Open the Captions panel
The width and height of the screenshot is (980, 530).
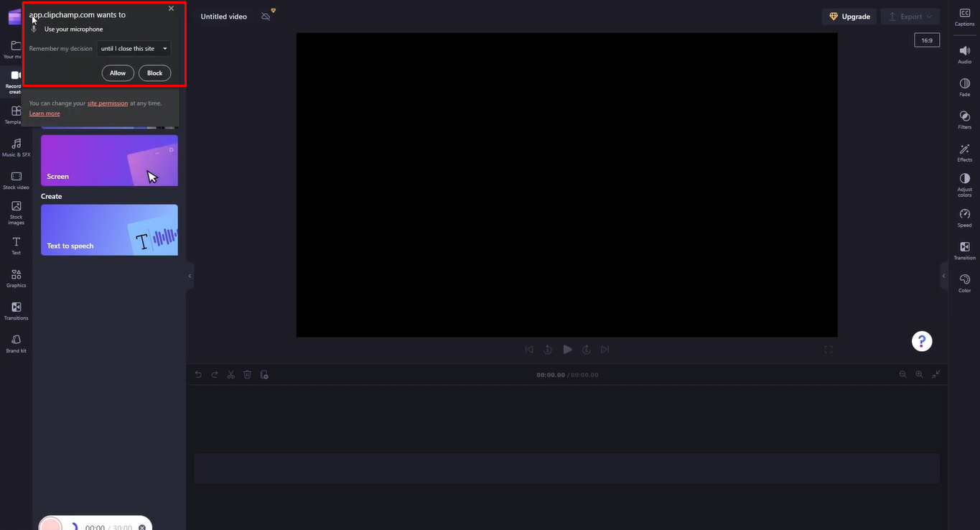pyautogui.click(x=964, y=16)
